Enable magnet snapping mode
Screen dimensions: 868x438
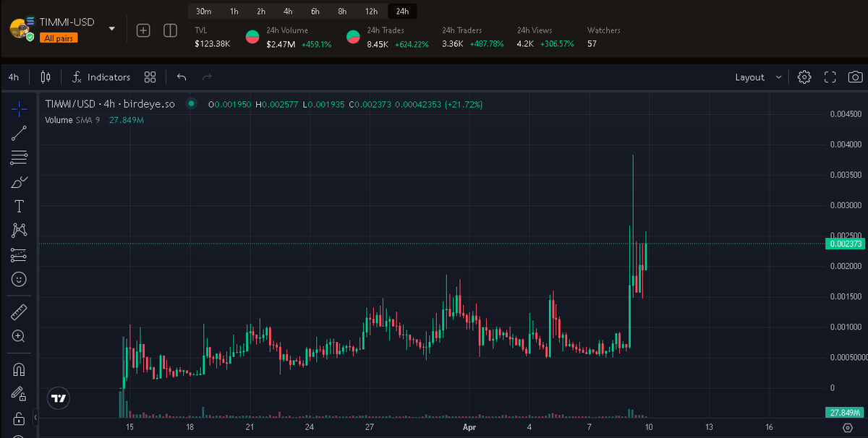(18, 369)
